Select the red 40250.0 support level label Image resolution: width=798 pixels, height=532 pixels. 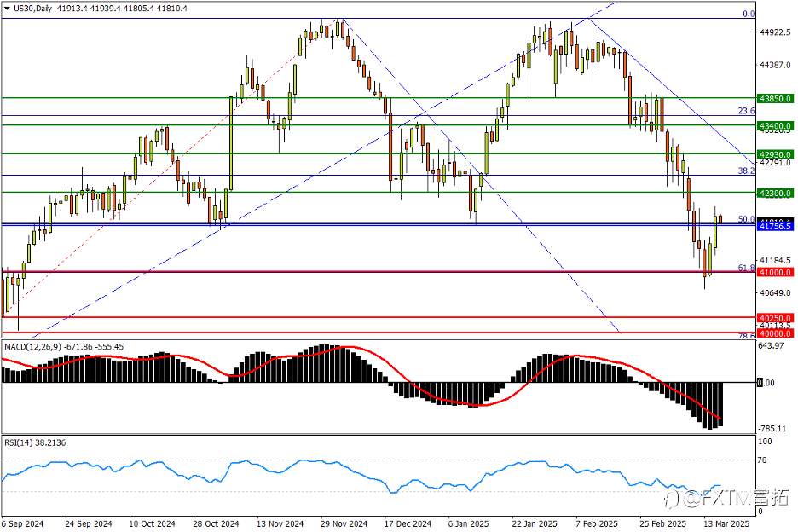pyautogui.click(x=775, y=318)
